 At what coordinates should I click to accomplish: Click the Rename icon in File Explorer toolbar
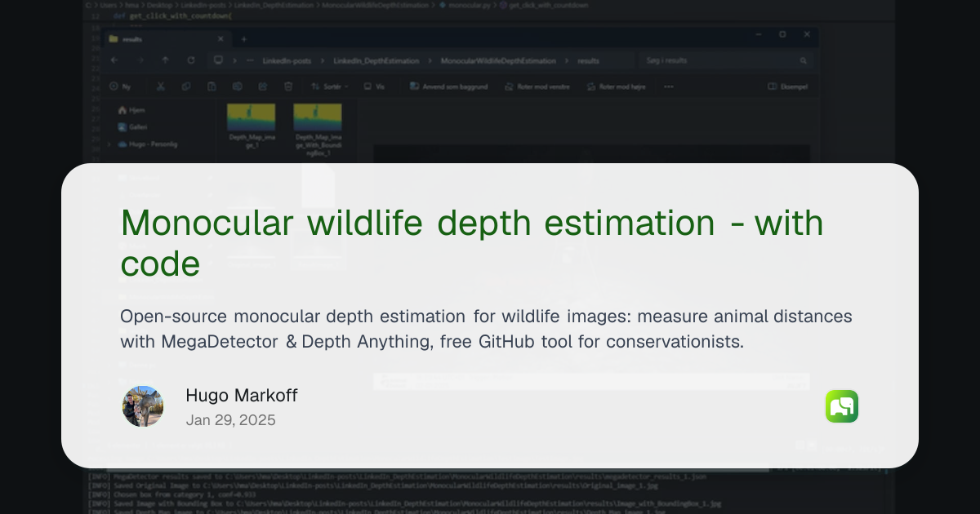(x=237, y=86)
